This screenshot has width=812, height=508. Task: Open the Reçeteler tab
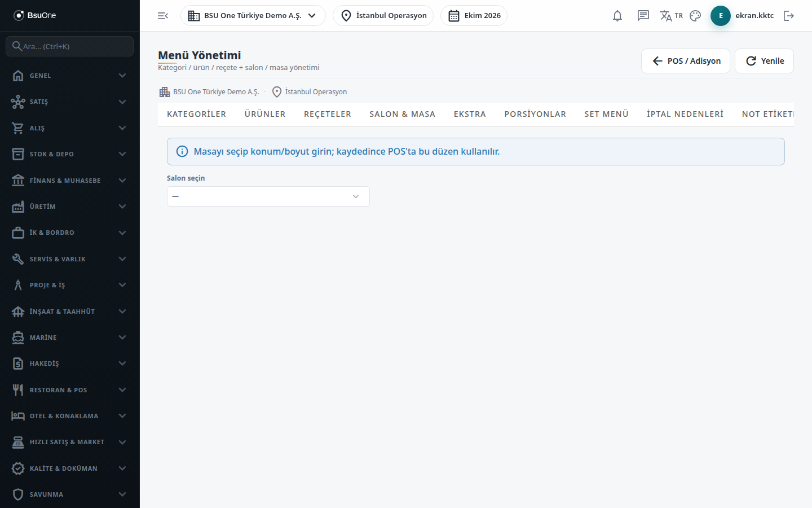click(x=328, y=114)
